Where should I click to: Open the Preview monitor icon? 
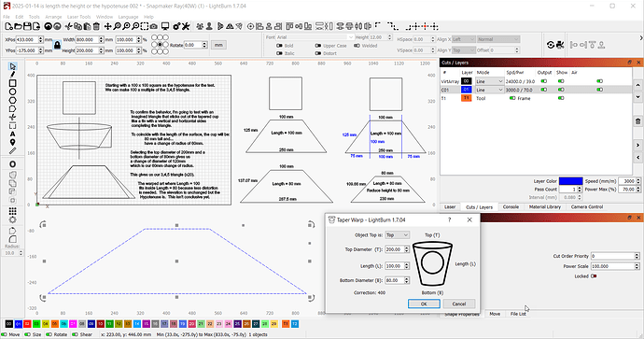click(164, 27)
